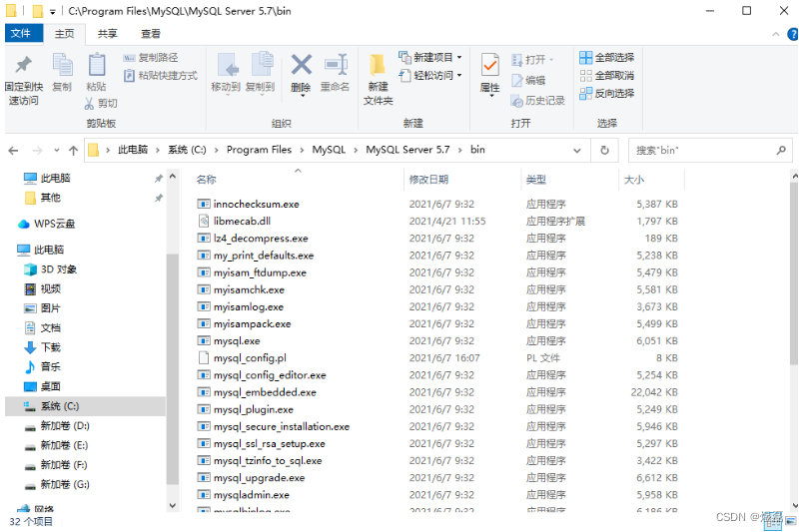Image resolution: width=799 pixels, height=532 pixels.
Task: Click Select all in ribbon
Action: point(607,58)
